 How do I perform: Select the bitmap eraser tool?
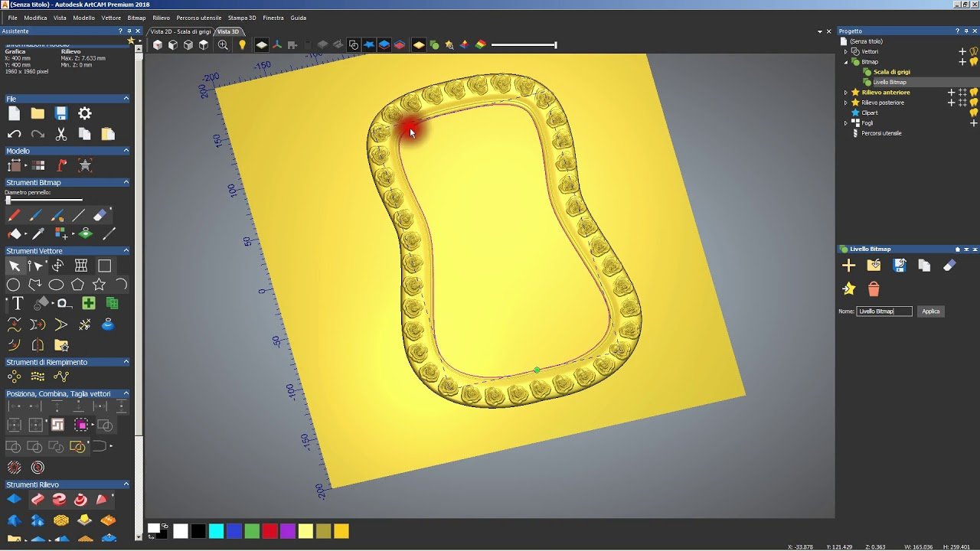tap(100, 216)
